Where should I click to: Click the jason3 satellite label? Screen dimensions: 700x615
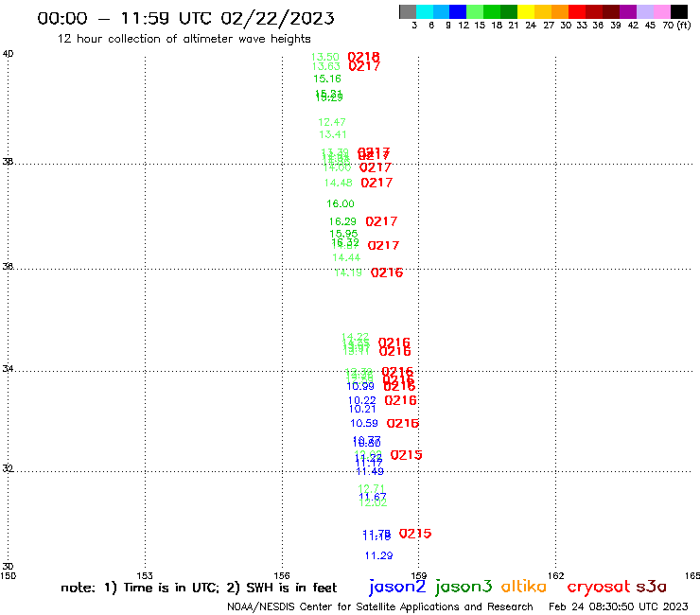point(464,587)
